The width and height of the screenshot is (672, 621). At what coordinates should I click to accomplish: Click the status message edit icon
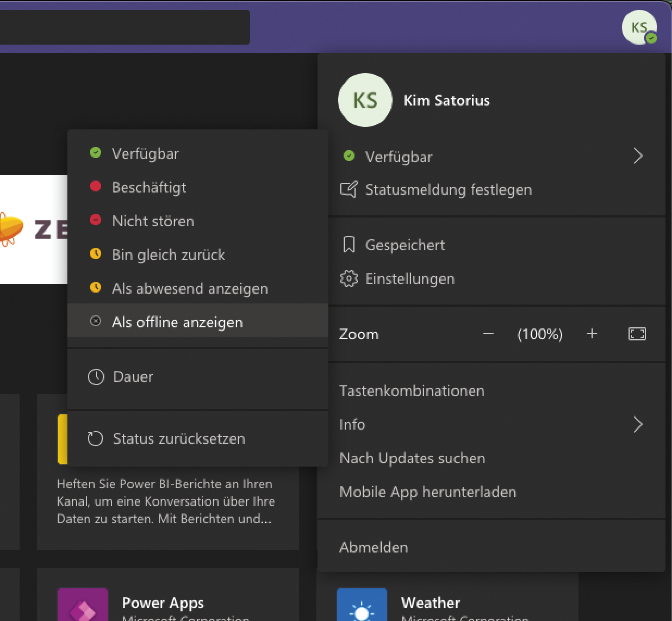(349, 189)
